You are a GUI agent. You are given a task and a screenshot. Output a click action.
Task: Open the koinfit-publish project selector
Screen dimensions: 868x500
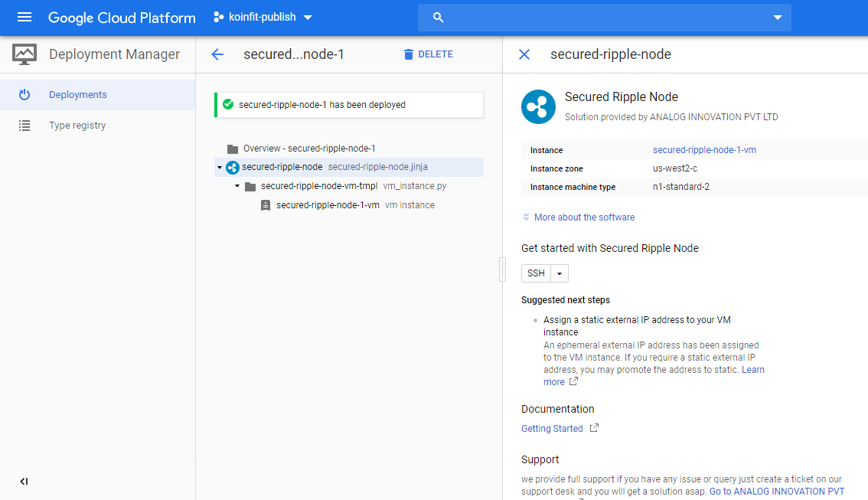[263, 17]
